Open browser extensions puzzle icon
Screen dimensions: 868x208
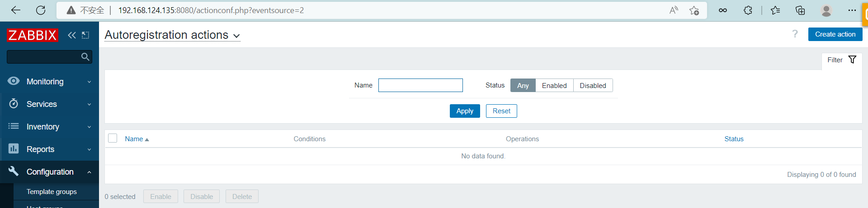point(748,10)
